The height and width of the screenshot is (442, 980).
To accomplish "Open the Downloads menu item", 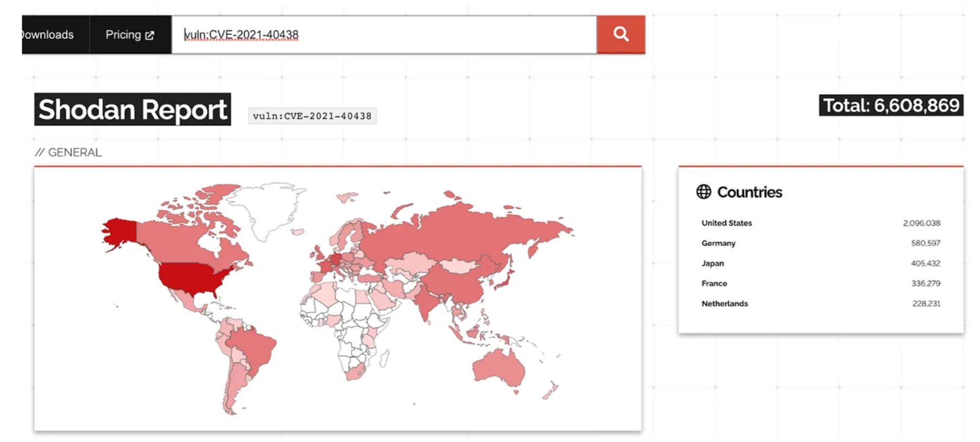I will tap(48, 35).
